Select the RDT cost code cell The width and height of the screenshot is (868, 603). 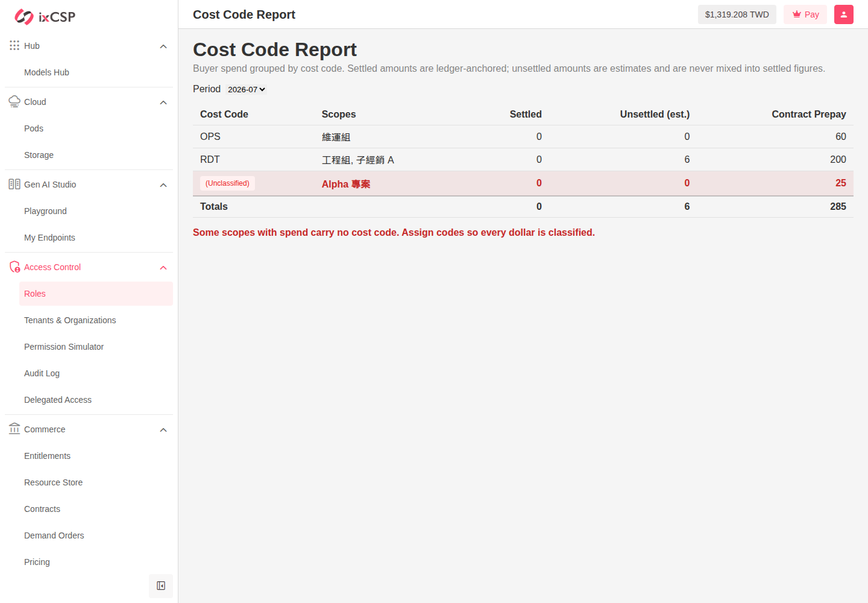click(x=210, y=159)
